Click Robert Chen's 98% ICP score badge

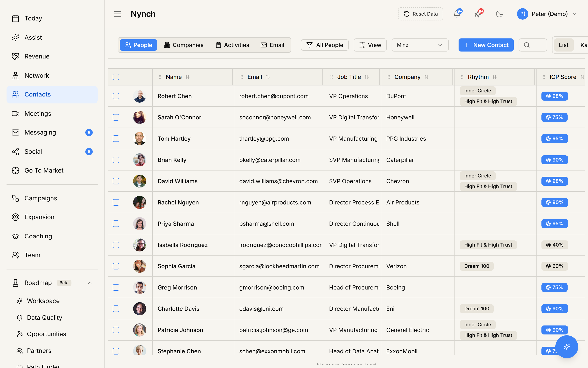(x=555, y=96)
